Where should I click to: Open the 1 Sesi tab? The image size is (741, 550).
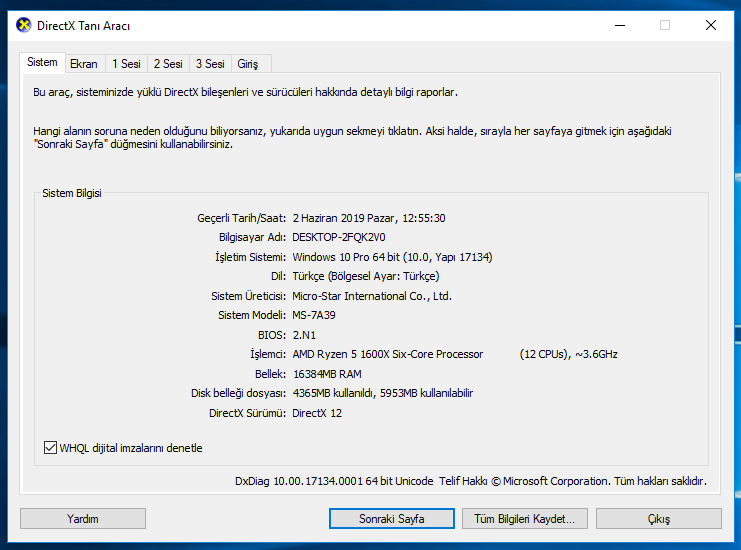[126, 64]
